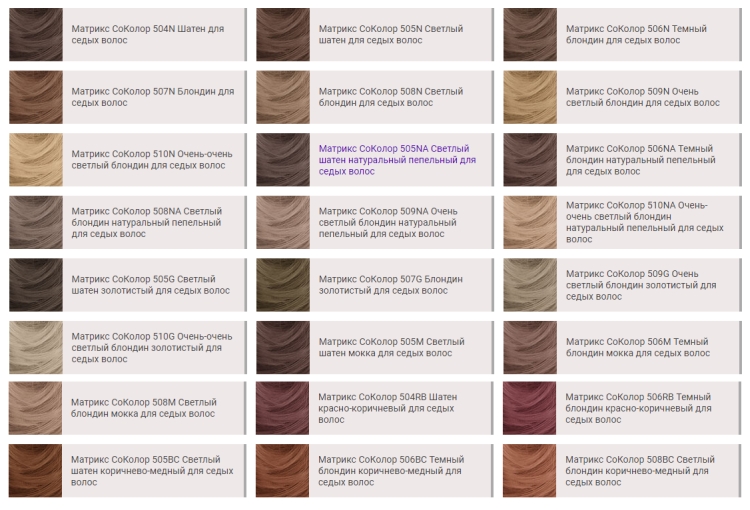Image resolution: width=750 pixels, height=510 pixels.
Task: Select the 506N hair color swatch
Action: point(530,34)
